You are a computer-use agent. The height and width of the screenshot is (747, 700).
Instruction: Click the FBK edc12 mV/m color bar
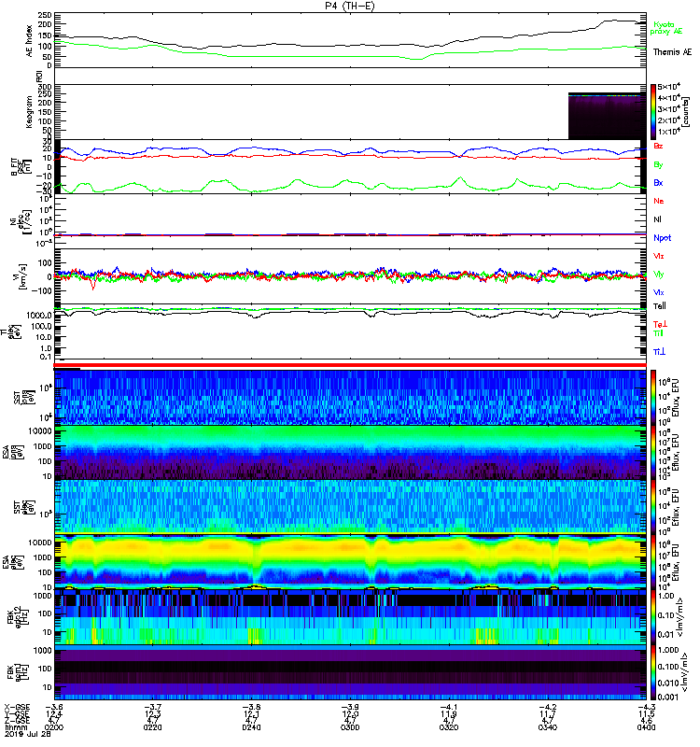[653, 617]
